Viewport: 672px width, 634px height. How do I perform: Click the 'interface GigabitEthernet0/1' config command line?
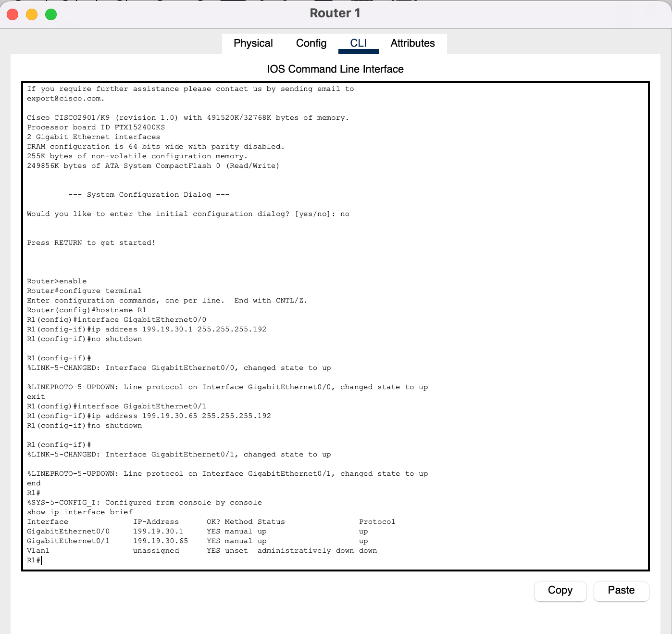click(x=116, y=406)
